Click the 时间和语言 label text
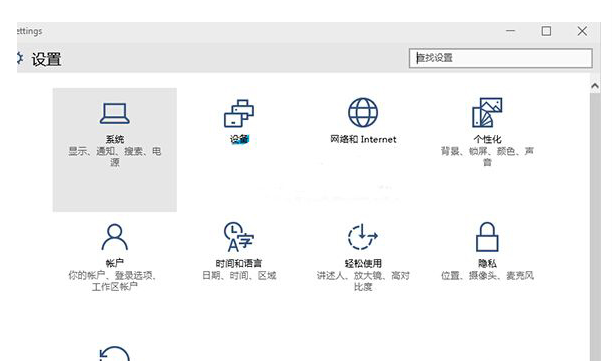The image size is (612, 361). pos(239,263)
